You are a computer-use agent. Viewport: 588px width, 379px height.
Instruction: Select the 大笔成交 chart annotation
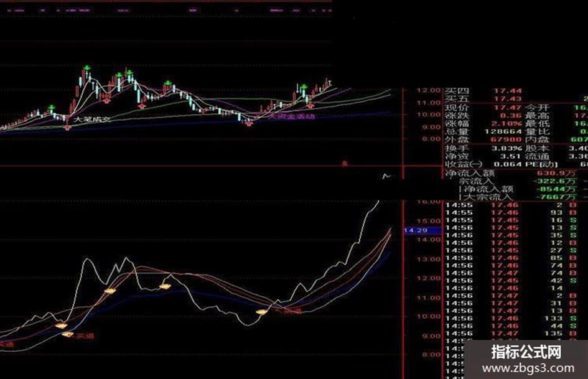(92, 119)
